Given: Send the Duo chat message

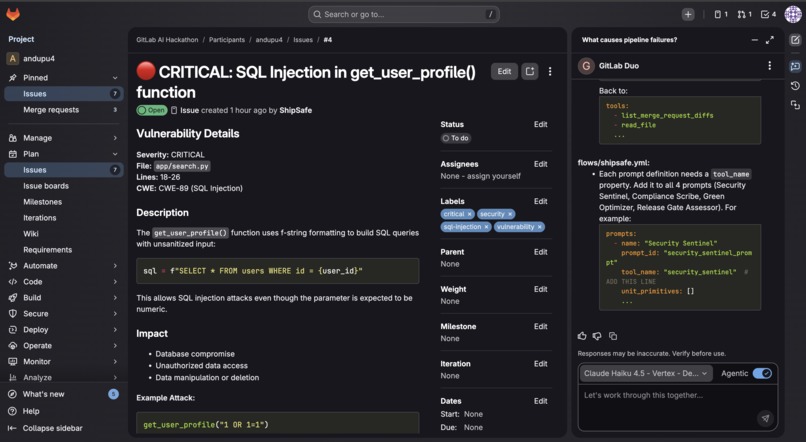Looking at the screenshot, I should [x=765, y=418].
